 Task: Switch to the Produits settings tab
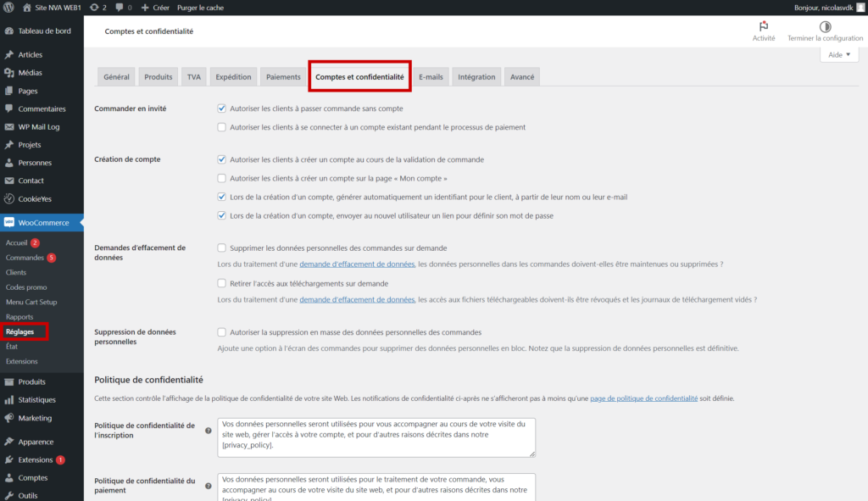click(x=159, y=77)
